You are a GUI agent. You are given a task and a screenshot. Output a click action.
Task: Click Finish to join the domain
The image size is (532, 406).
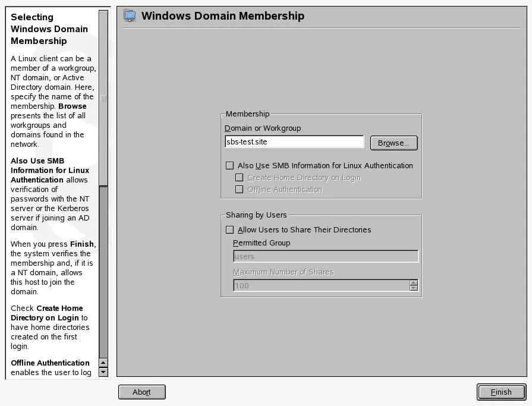pos(500,392)
